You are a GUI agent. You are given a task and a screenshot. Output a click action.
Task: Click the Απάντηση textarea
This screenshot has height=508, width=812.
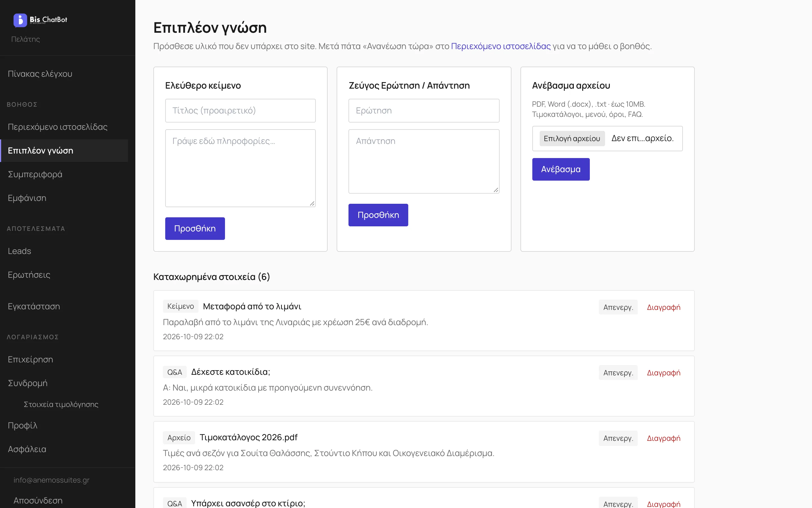tap(424, 161)
